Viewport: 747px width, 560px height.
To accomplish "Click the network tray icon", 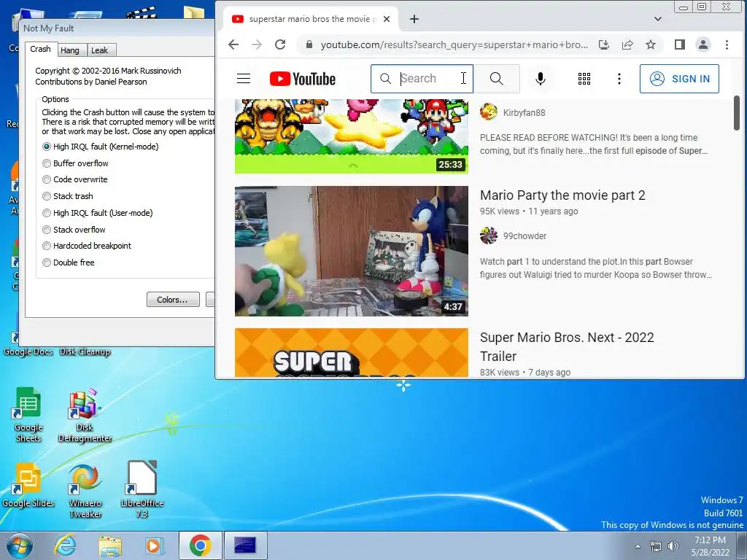I will click(656, 546).
